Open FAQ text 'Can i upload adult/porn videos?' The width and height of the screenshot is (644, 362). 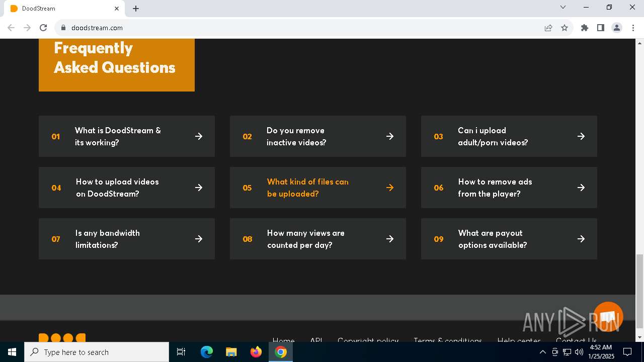pyautogui.click(x=493, y=136)
